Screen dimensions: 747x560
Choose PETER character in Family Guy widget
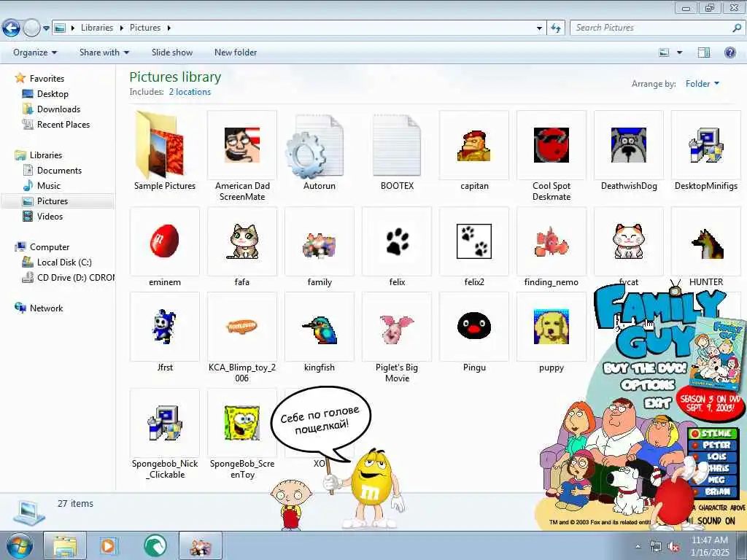pos(712,445)
